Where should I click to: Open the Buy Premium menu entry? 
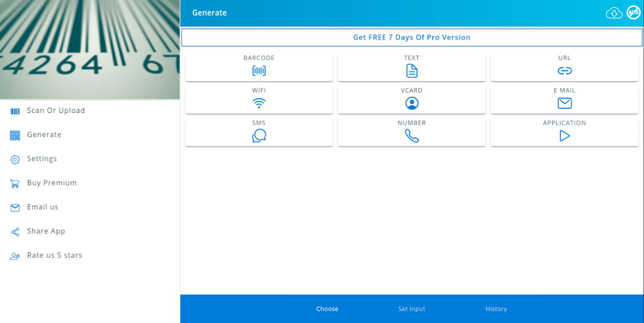tap(90, 183)
